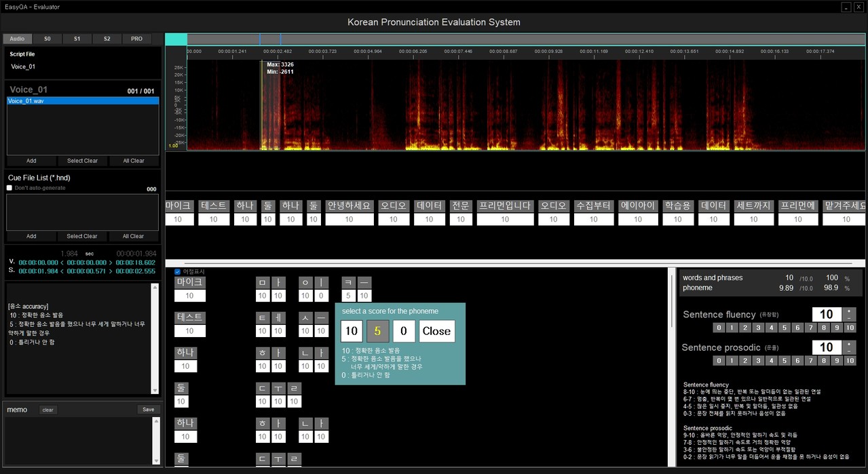Set Sentence fluency to 7

tap(810, 328)
